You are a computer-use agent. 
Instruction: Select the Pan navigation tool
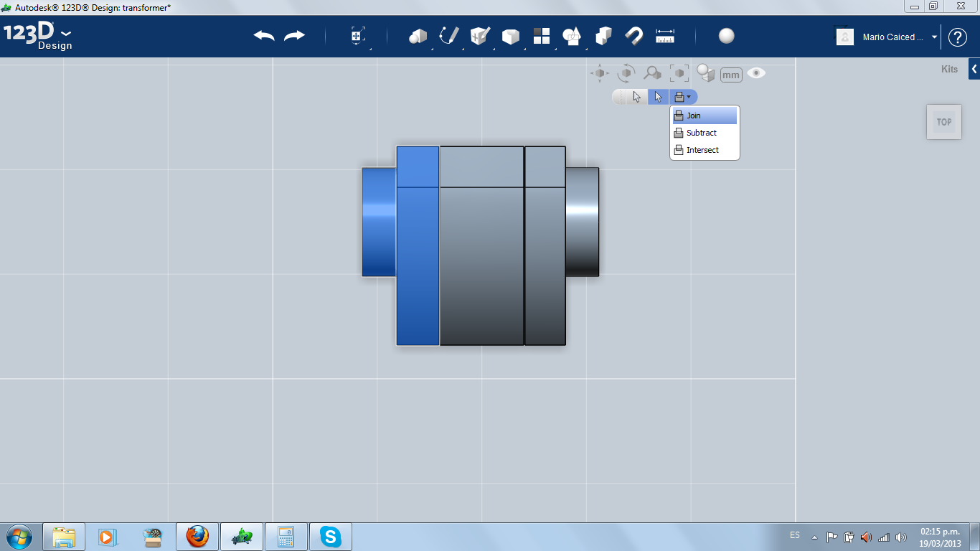pos(600,73)
